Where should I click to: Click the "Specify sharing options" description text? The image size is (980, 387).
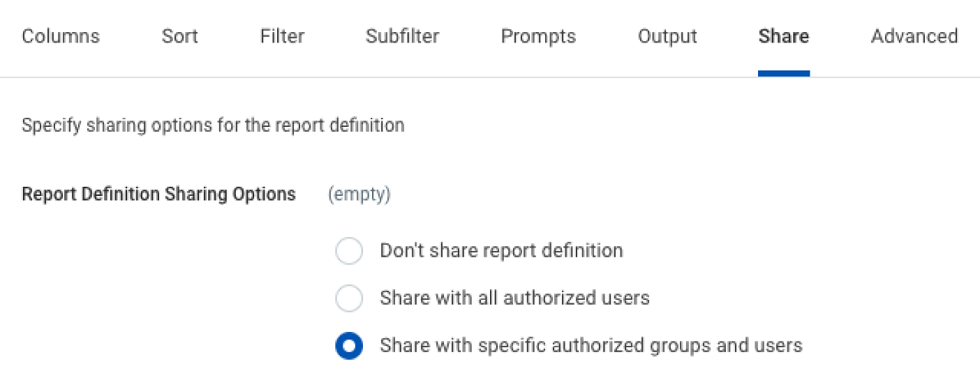213,126
